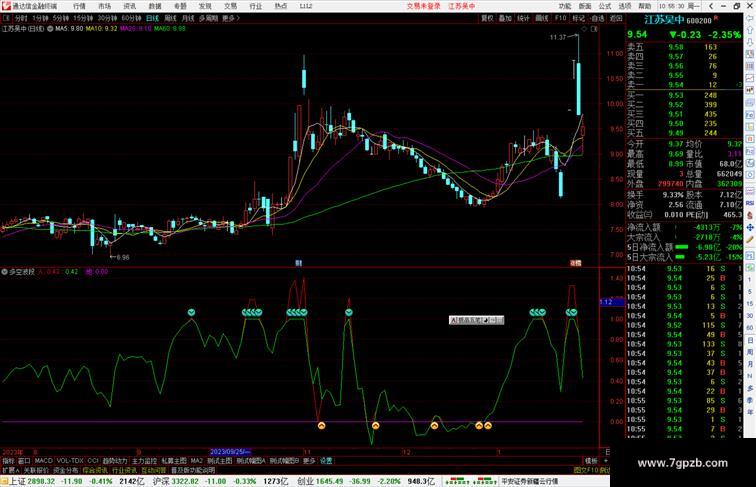756x487 pixels.
Task: Open the 多周期 multi-period view
Action: click(208, 18)
